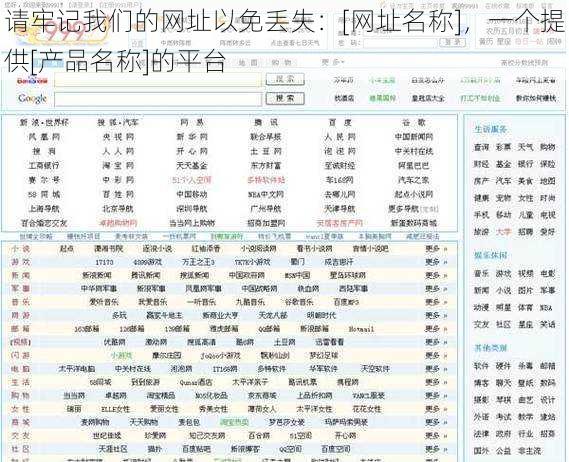Open the 腾讯 site link
This screenshot has width=569, height=462.
coord(266,123)
